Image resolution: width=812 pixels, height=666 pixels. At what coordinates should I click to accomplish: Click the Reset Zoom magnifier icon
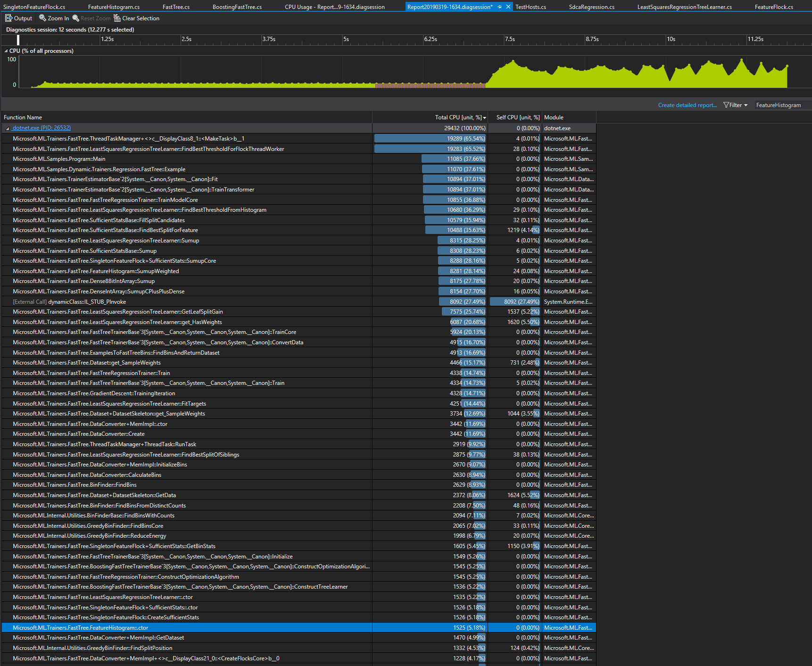coord(75,18)
